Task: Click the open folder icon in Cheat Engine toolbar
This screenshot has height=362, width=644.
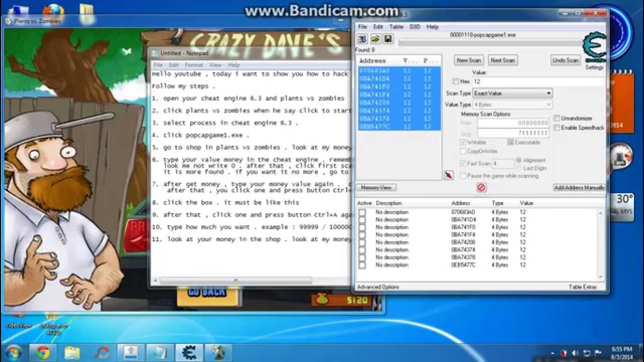Action: pos(375,39)
